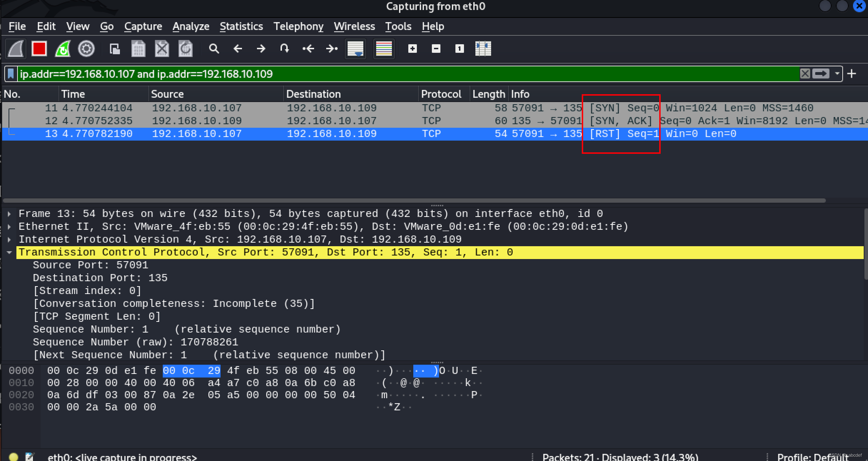Toggle packet list colorization

pyautogui.click(x=384, y=49)
